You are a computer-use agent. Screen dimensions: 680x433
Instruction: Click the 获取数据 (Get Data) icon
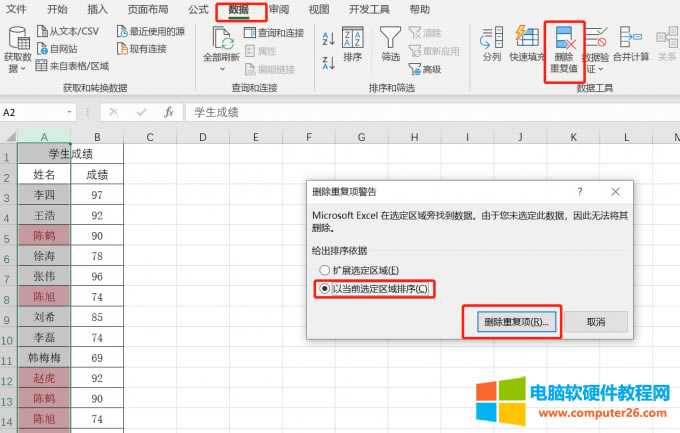(x=19, y=40)
